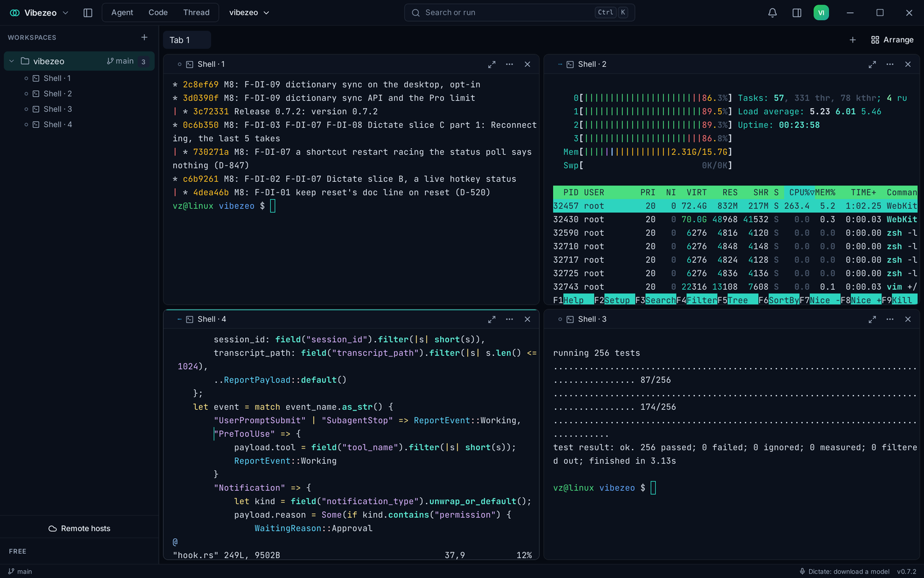
Task: Maximize the Shell · 2 pane
Action: [x=872, y=64]
